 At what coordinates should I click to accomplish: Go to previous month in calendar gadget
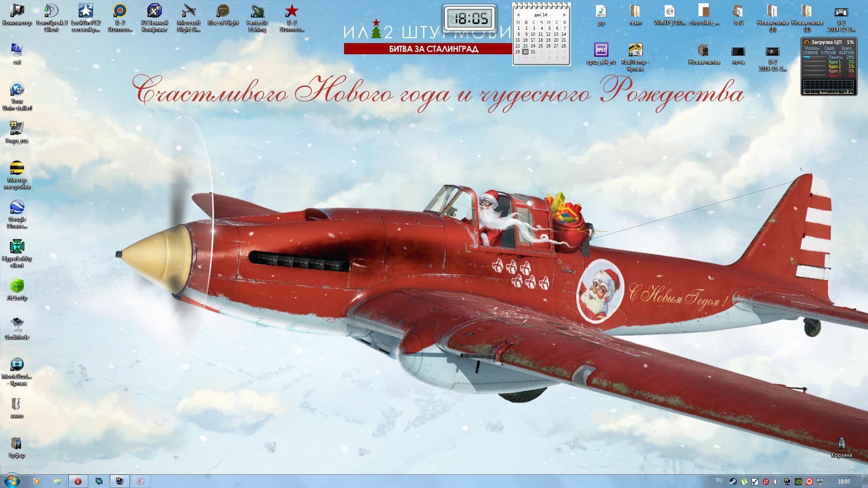(x=518, y=15)
